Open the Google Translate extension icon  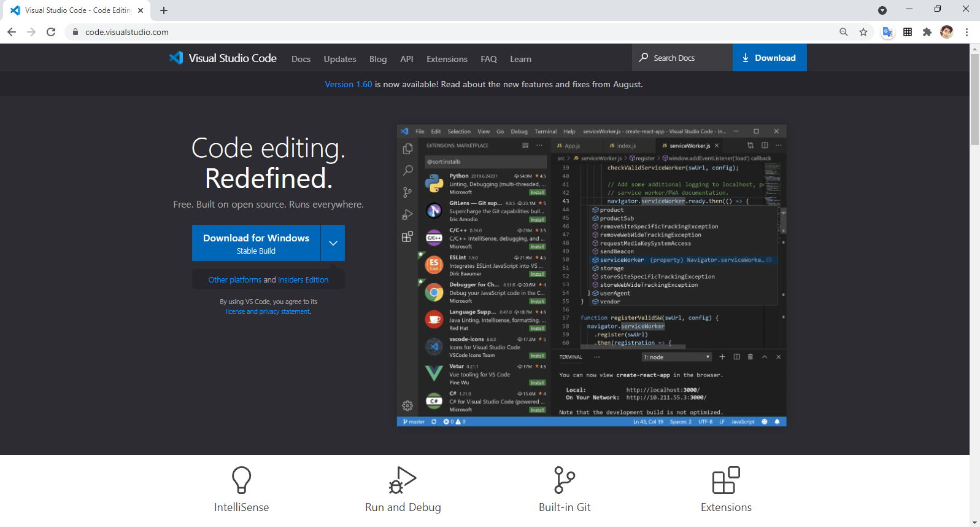click(x=887, y=32)
